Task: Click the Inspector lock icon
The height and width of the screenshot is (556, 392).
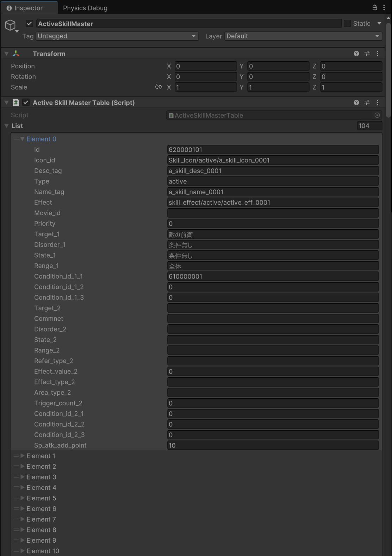Action: [375, 7]
